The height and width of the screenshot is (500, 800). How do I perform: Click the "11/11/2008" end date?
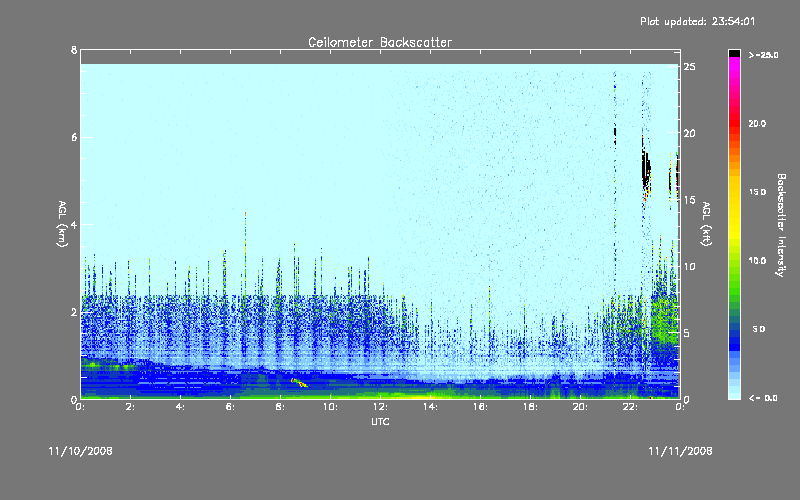click(680, 451)
